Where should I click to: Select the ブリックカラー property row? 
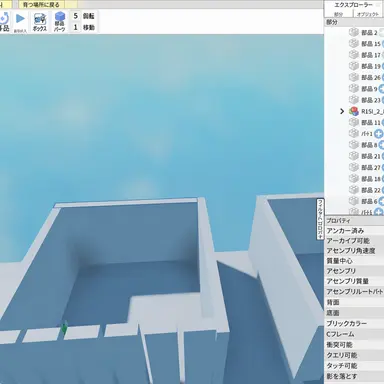(x=354, y=323)
